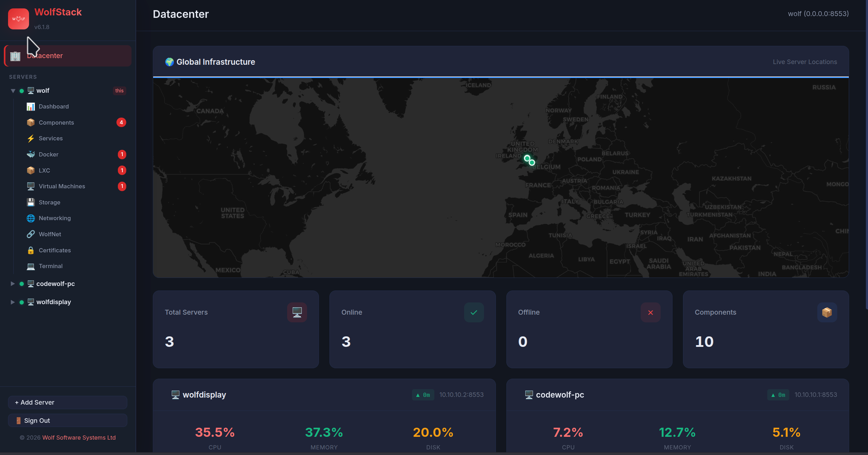
Task: Click the Offline card red X icon
Action: point(650,312)
